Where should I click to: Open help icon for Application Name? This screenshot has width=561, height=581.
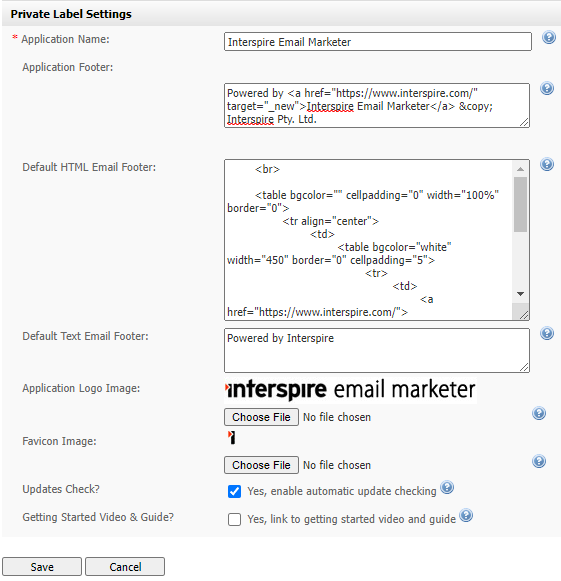(x=548, y=37)
